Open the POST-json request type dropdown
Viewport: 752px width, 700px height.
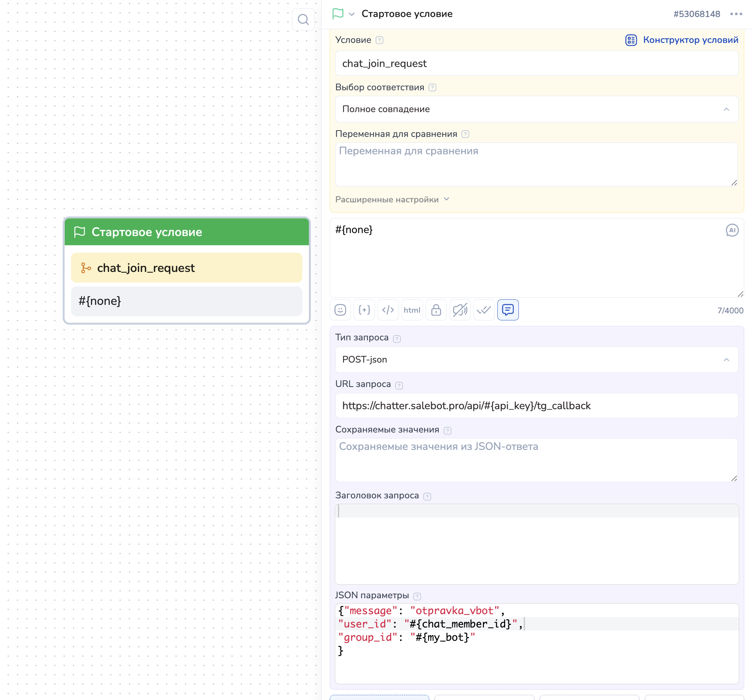point(536,360)
